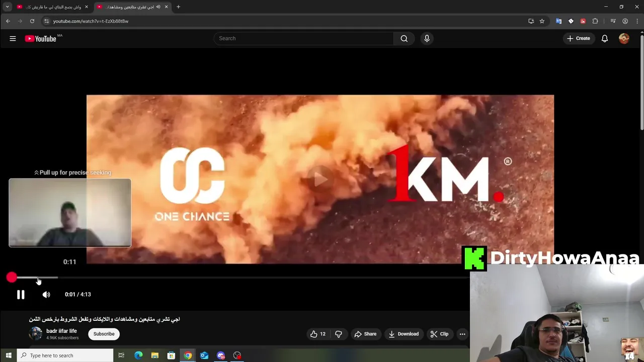Select the active playing YouTube tab

click(x=132, y=7)
